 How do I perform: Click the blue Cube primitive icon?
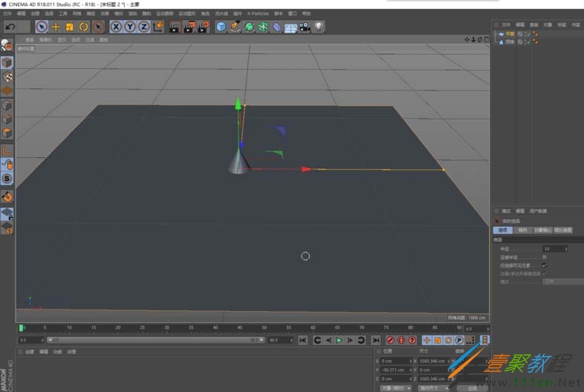tap(221, 27)
